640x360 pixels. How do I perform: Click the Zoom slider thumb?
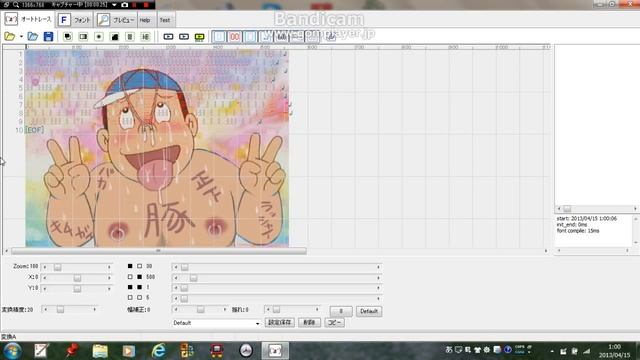[x=58, y=267]
